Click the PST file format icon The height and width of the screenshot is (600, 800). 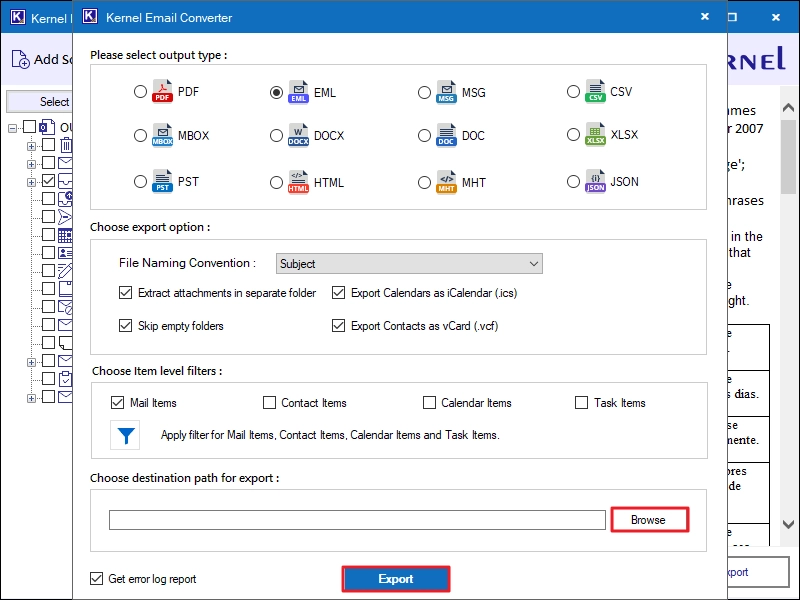coord(162,181)
